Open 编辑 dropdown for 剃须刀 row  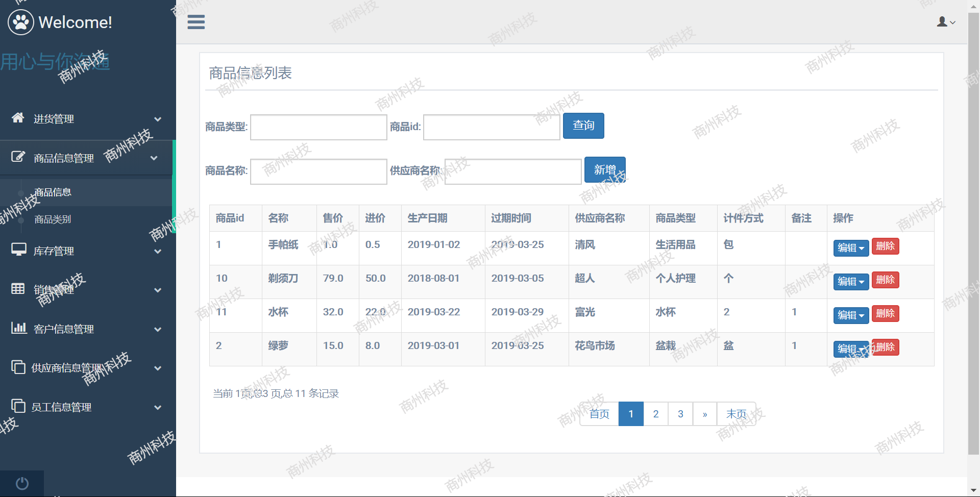click(851, 282)
